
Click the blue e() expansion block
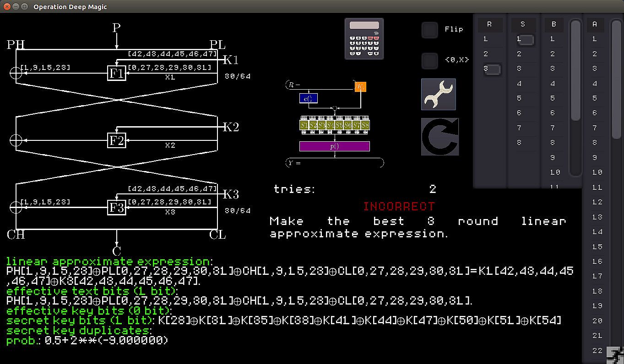pos(308,98)
